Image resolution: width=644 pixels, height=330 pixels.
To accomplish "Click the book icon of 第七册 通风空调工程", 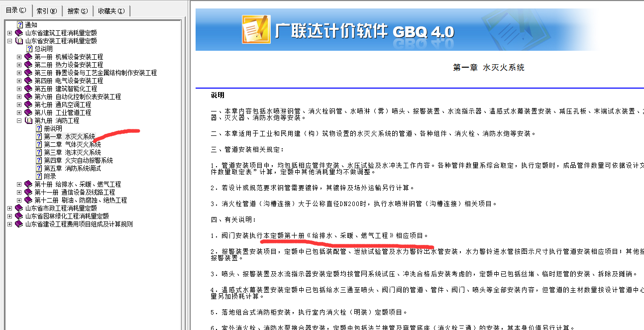I will pos(28,105).
